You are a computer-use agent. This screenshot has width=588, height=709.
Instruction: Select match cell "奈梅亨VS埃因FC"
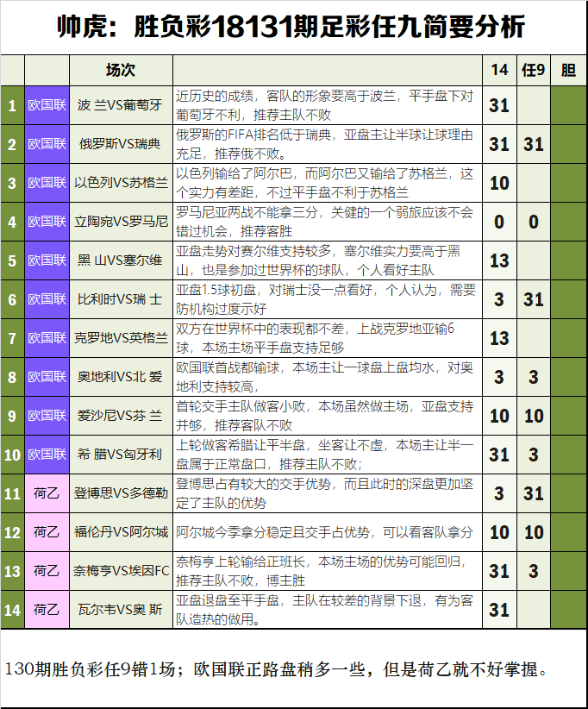pyautogui.click(x=121, y=571)
